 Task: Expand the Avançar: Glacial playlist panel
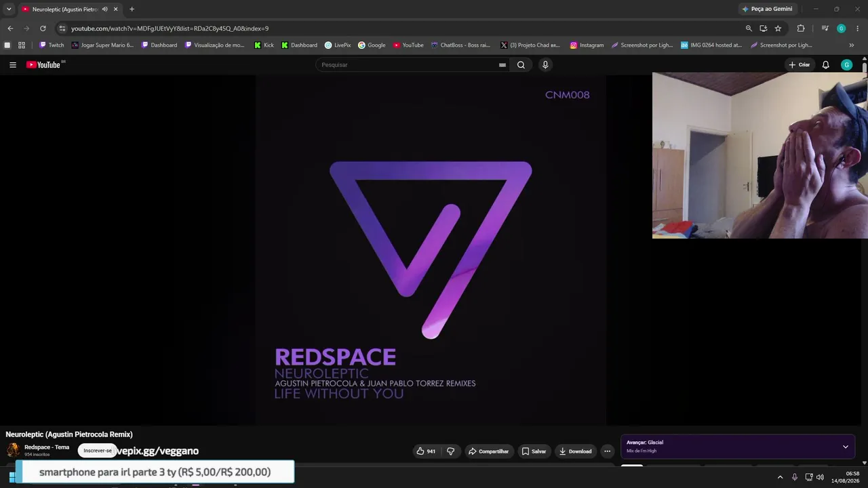[x=846, y=447]
